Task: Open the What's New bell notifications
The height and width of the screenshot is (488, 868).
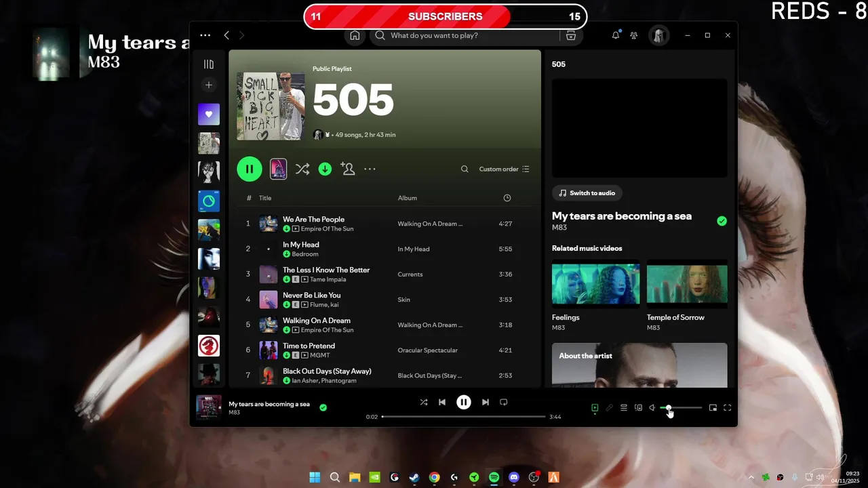Action: [x=616, y=35]
